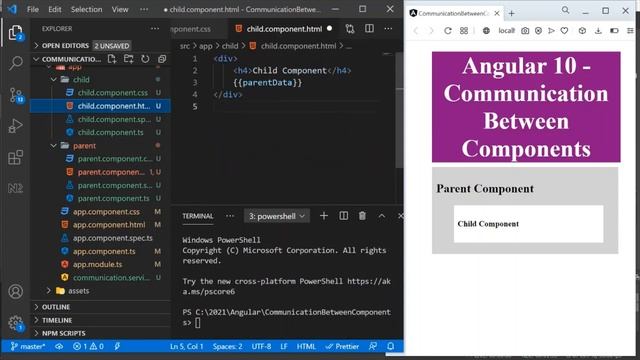
Task: Open the View menu
Action: pos(120,9)
